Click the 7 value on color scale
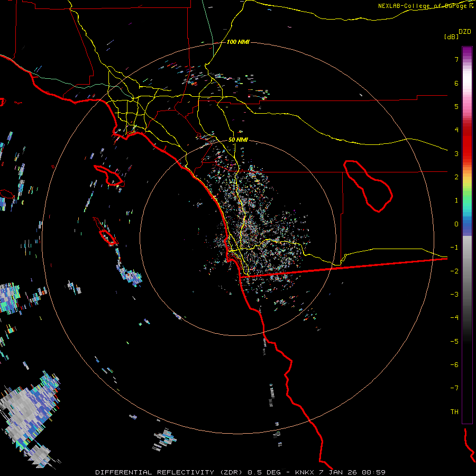 tap(456, 59)
